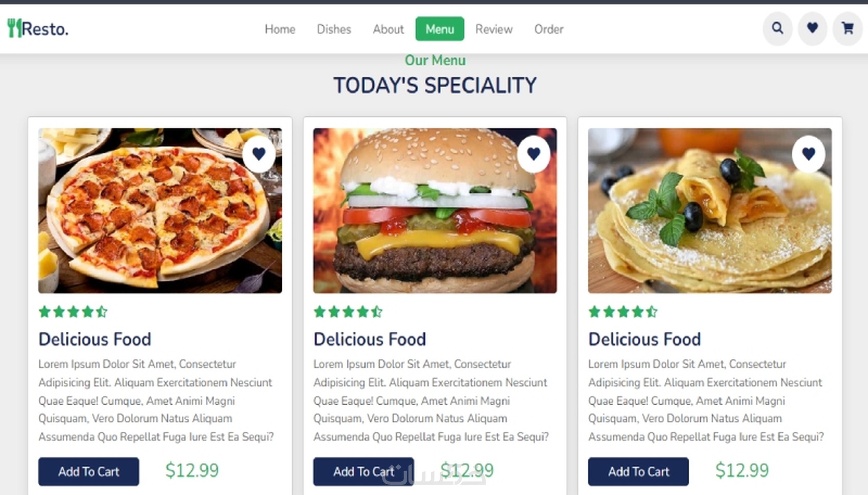
Task: Open the Review nav link
Action: click(494, 29)
